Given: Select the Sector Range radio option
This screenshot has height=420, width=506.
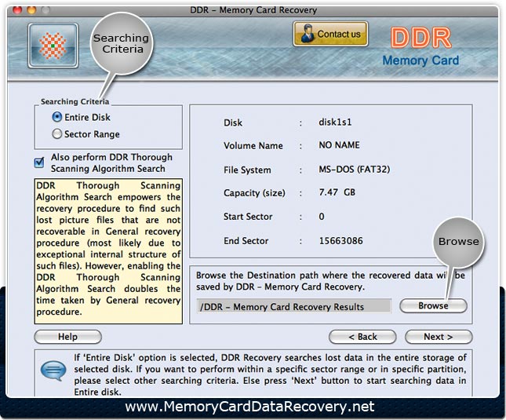Looking at the screenshot, I should [x=56, y=133].
